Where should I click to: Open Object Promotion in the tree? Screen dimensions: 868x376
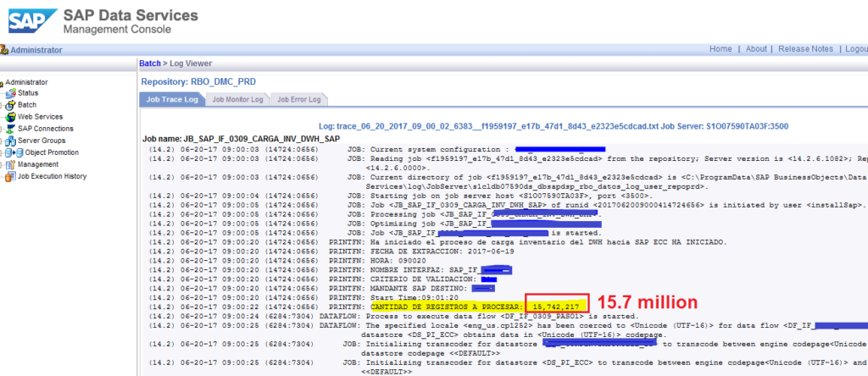coord(52,152)
